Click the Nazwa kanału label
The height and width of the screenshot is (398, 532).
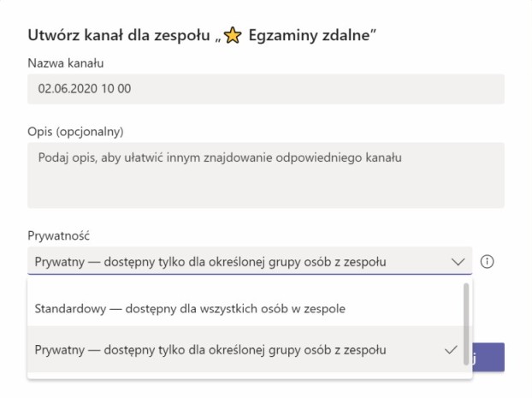tap(66, 63)
